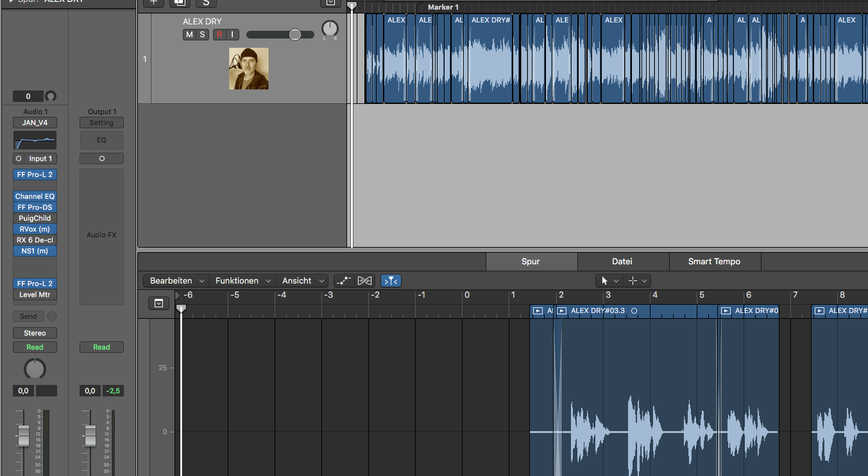The image size is (868, 476).
Task: Click the gain reduction value field showing 0
Action: coord(28,96)
